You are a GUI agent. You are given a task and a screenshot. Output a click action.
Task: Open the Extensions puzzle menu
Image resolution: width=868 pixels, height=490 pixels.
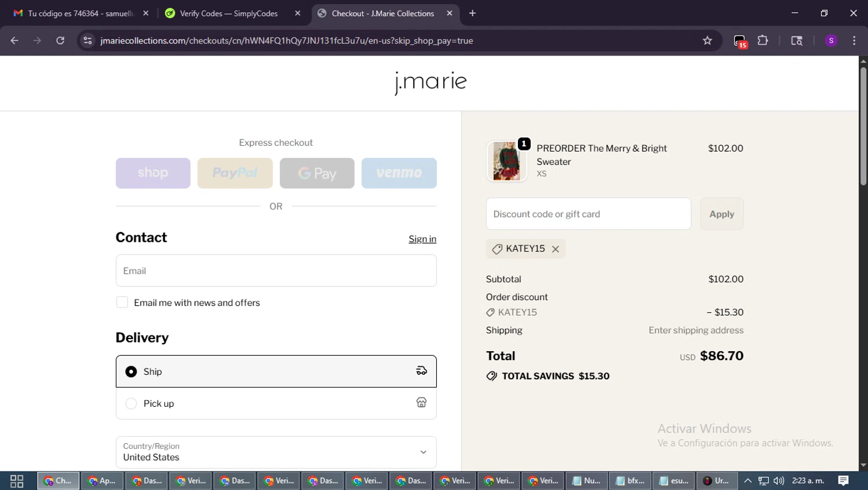pos(763,40)
